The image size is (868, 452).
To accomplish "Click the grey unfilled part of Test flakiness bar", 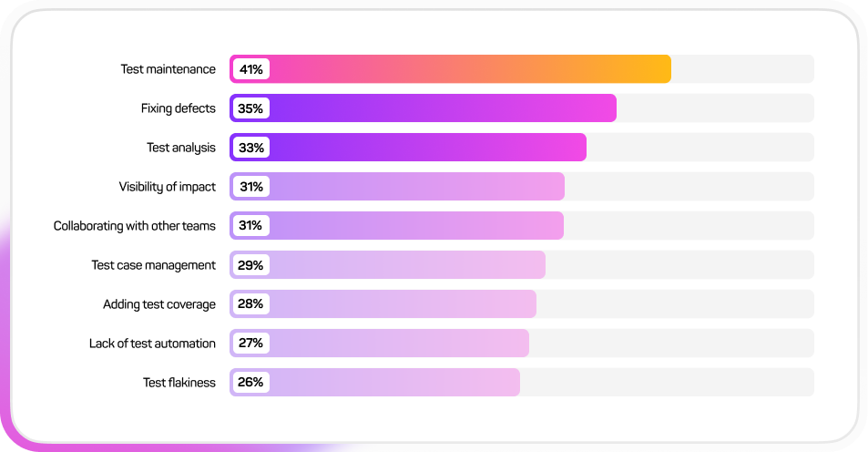I will pos(667,383).
